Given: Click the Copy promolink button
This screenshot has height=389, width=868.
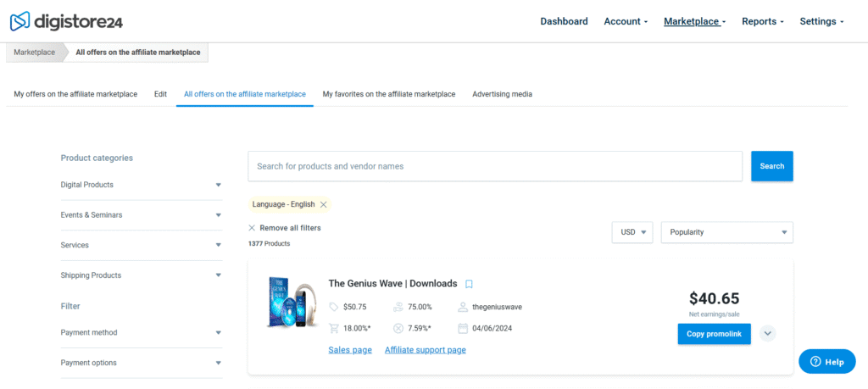Looking at the screenshot, I should [x=714, y=334].
